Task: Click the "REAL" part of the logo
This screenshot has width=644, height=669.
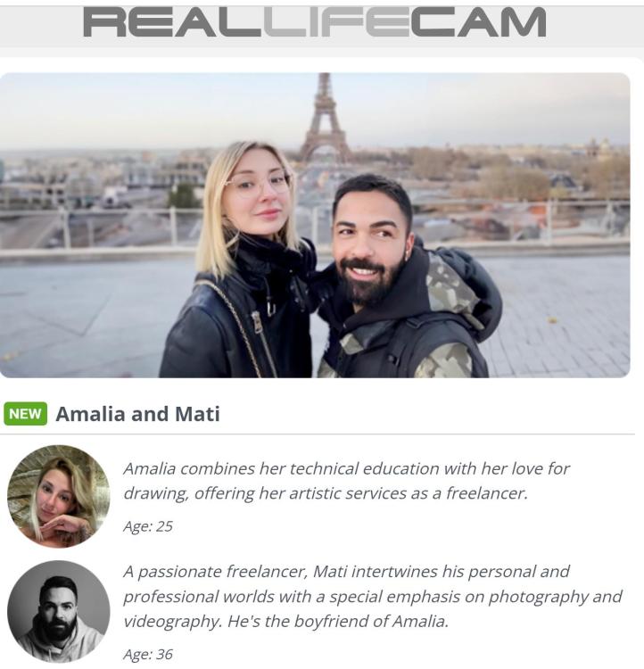Action: 172,22
